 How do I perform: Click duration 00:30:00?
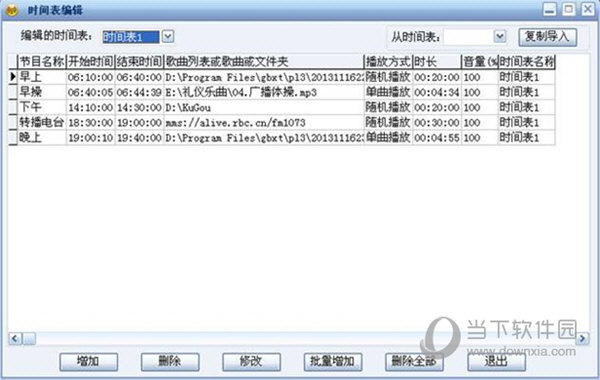click(437, 122)
